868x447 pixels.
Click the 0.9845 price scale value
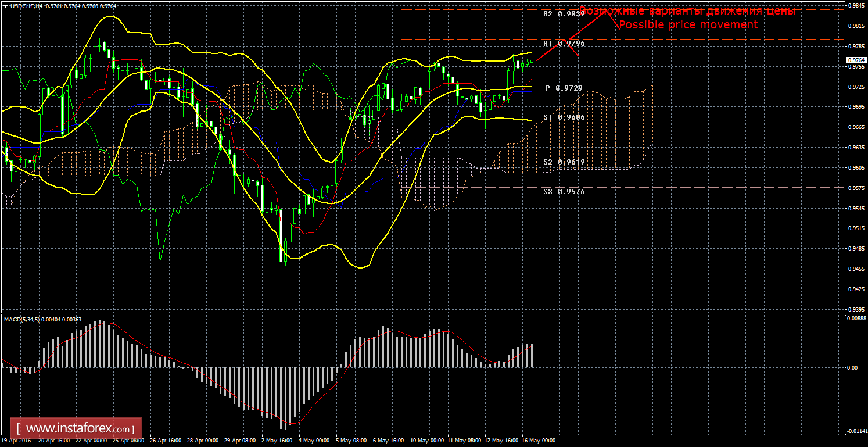click(x=854, y=6)
